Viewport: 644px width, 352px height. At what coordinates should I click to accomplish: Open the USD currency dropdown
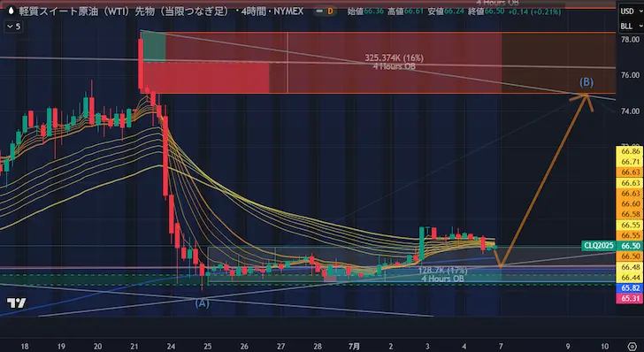(x=632, y=11)
